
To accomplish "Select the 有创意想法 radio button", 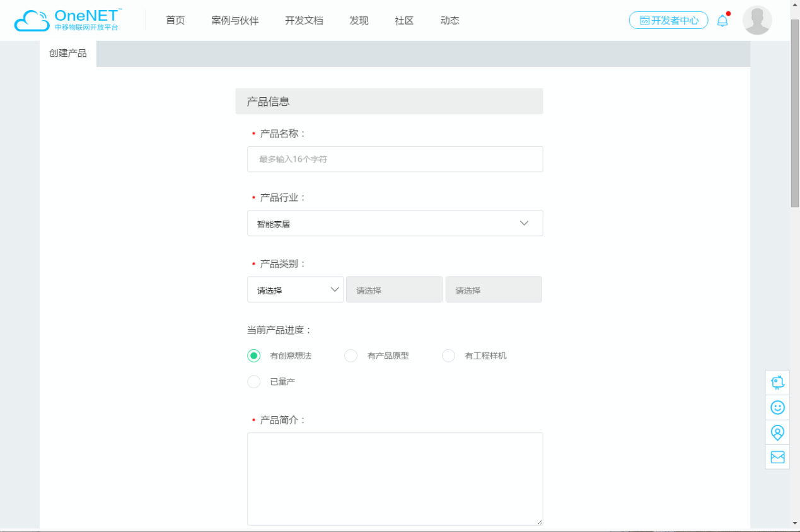I will pos(253,356).
